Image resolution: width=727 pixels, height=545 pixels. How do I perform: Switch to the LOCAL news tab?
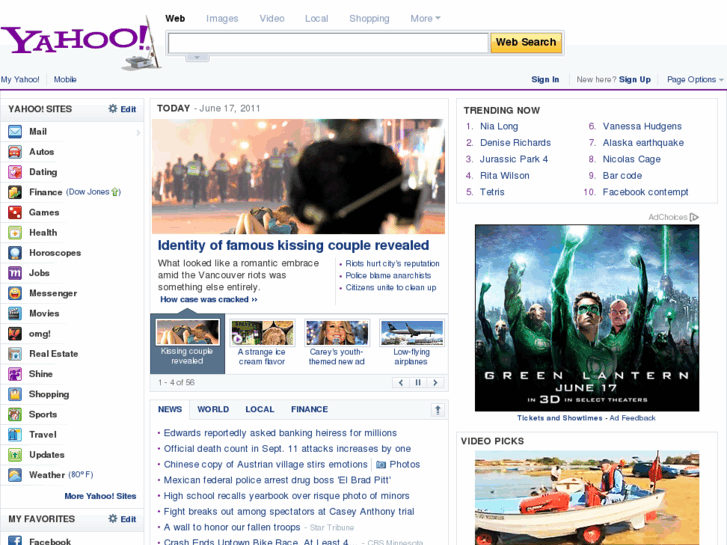(260, 409)
